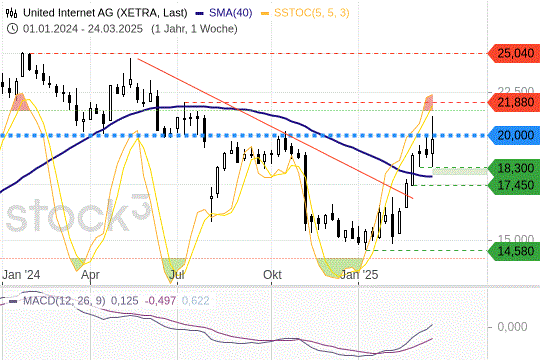Viewport: 540px width, 360px height.
Task: Click the stock3 watermark logo
Action: pyautogui.click(x=79, y=214)
